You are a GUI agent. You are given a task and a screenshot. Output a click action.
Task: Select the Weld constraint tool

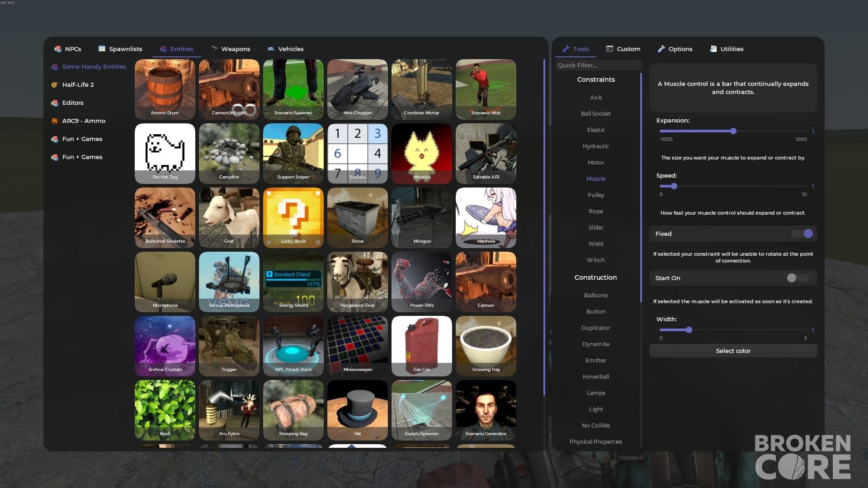click(595, 244)
